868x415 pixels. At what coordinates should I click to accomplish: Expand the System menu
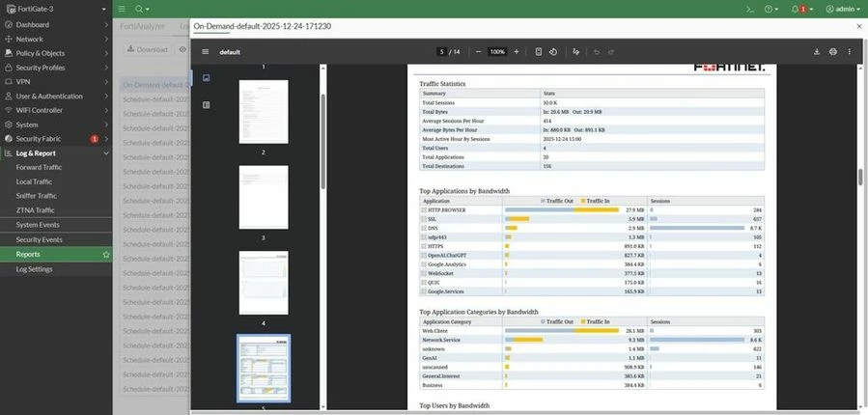56,124
